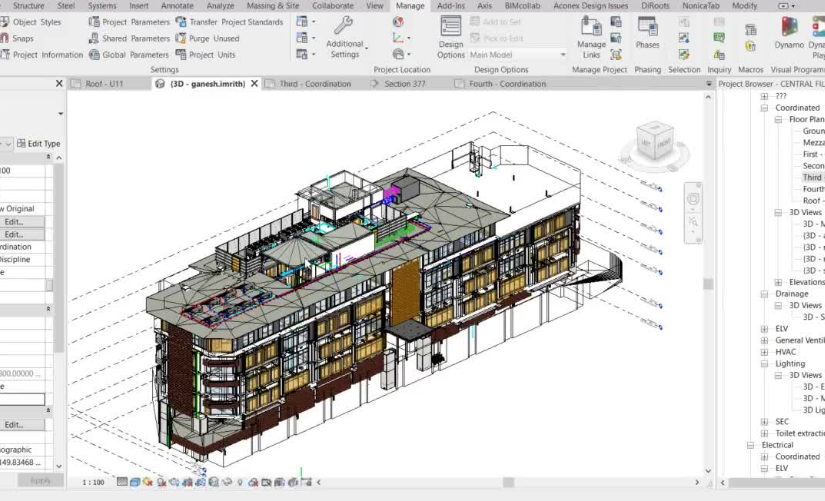Image resolution: width=825 pixels, height=501 pixels.
Task: Open Project Units settings
Action: (x=206, y=55)
